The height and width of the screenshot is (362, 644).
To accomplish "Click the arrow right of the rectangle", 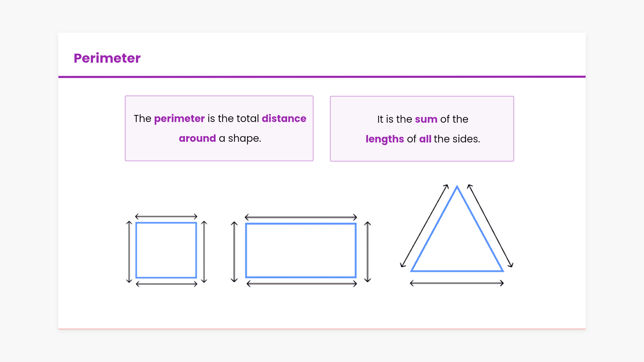I will (368, 251).
